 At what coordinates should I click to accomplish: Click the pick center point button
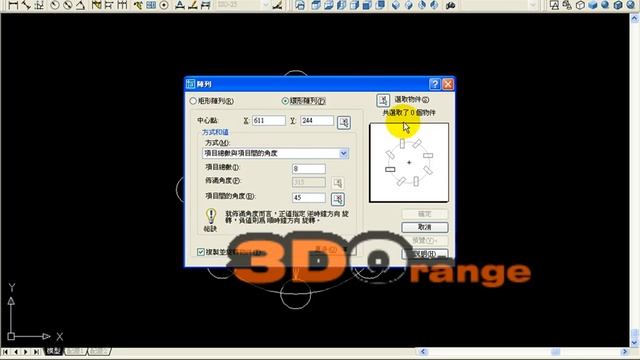tap(344, 122)
